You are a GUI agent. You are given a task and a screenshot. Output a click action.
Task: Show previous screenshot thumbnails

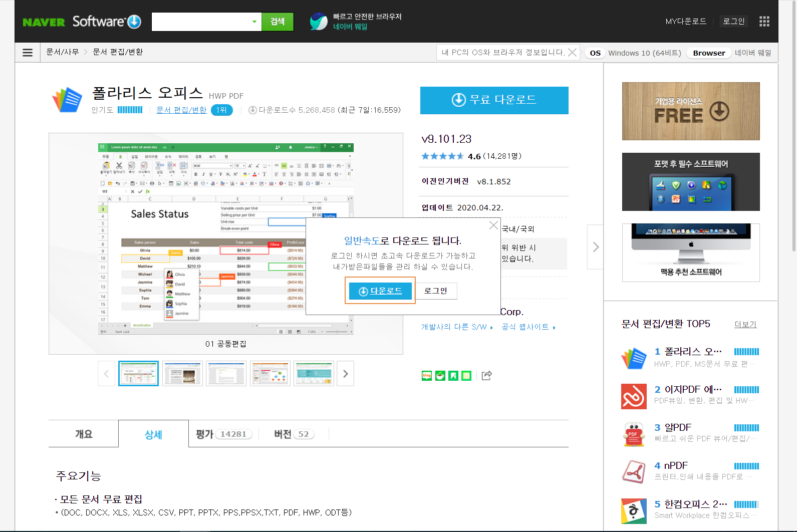click(x=106, y=374)
